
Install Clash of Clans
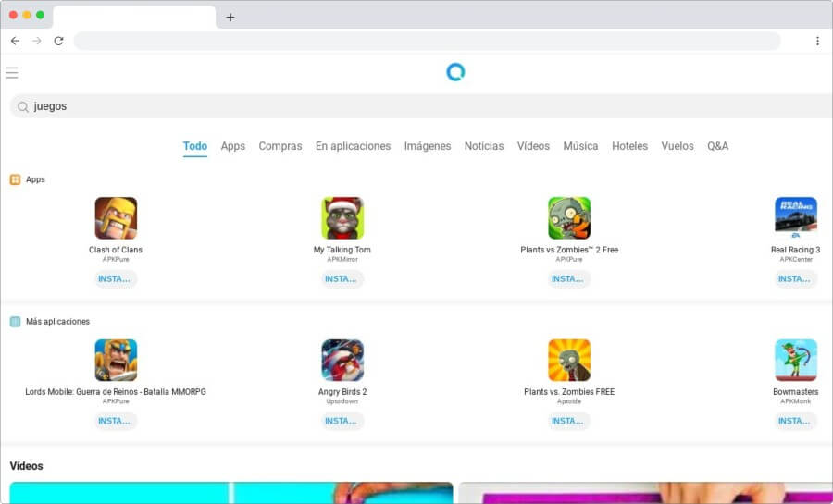[116, 279]
